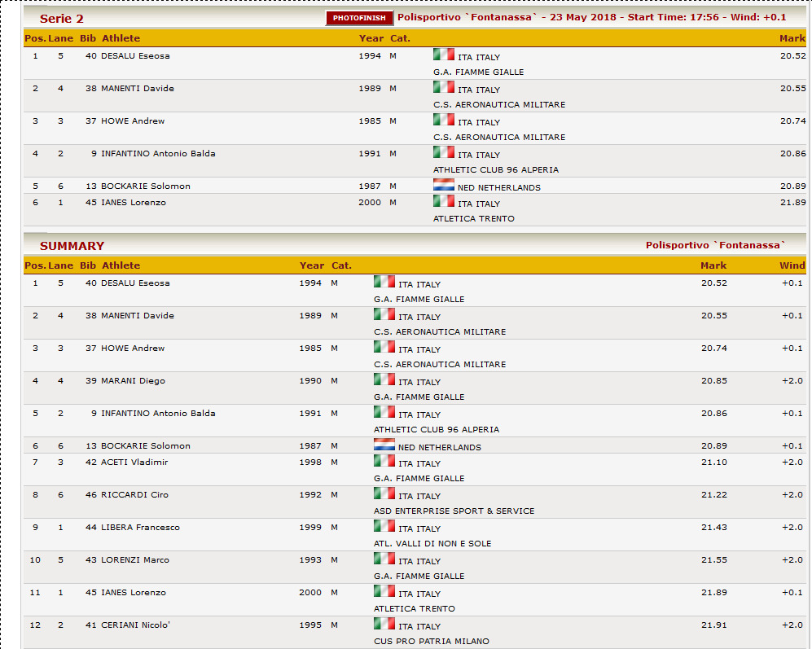Click the Netherlands flag in Summary table
This screenshot has width=812, height=649.
point(384,445)
